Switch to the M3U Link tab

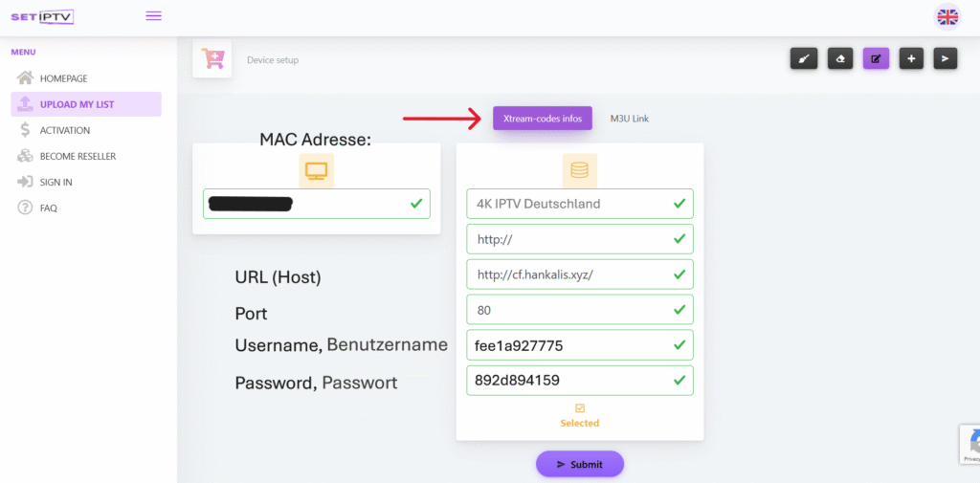pyautogui.click(x=630, y=119)
